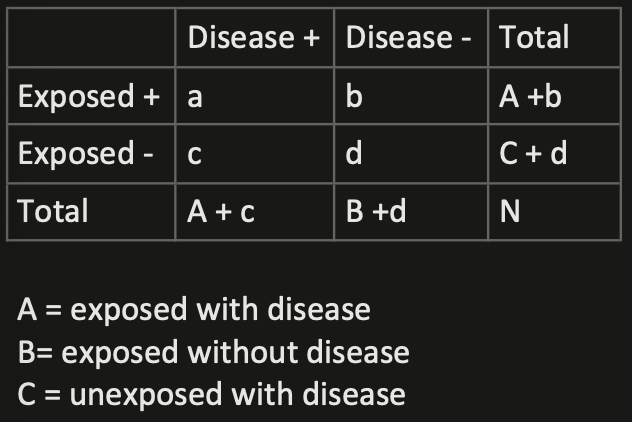Select the 'Exposed +' row label cell

[90, 97]
